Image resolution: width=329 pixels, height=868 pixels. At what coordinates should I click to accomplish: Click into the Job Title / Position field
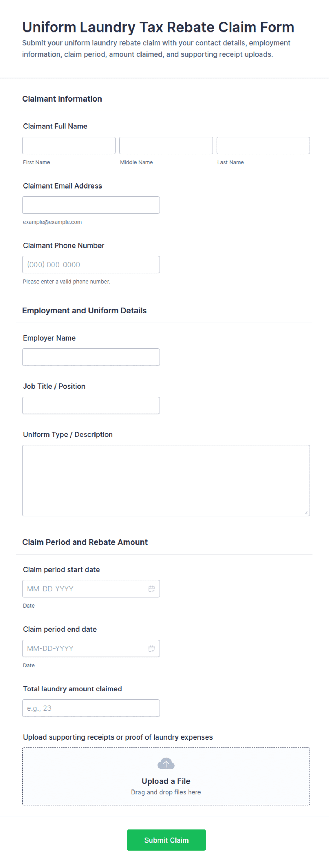(91, 405)
